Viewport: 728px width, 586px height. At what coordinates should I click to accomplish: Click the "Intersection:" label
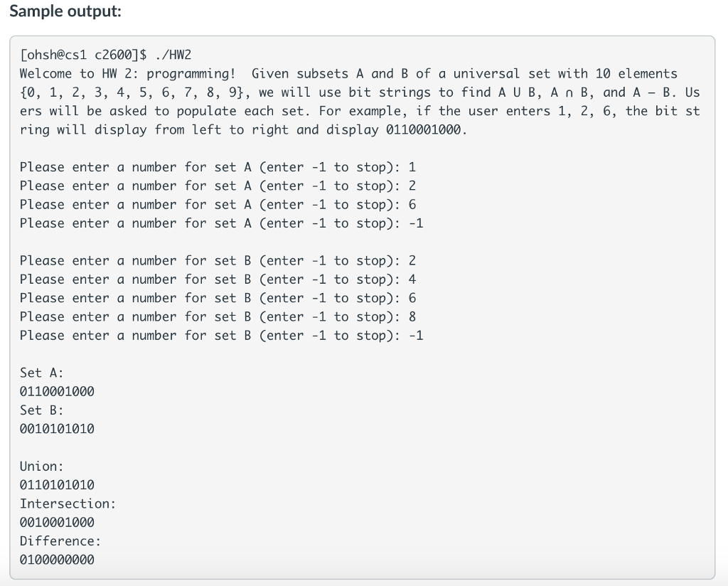(68, 504)
